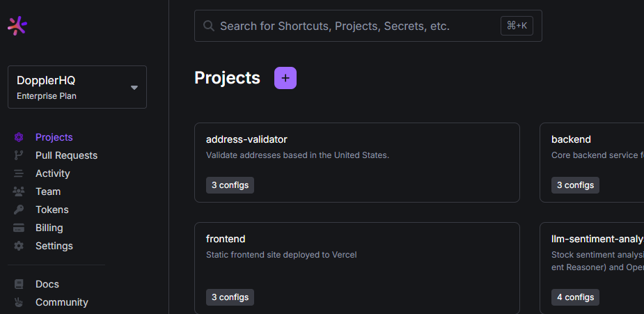The image size is (644, 314).
Task: Expand the DopplerHQ workplace dropdown
Action: [x=134, y=87]
